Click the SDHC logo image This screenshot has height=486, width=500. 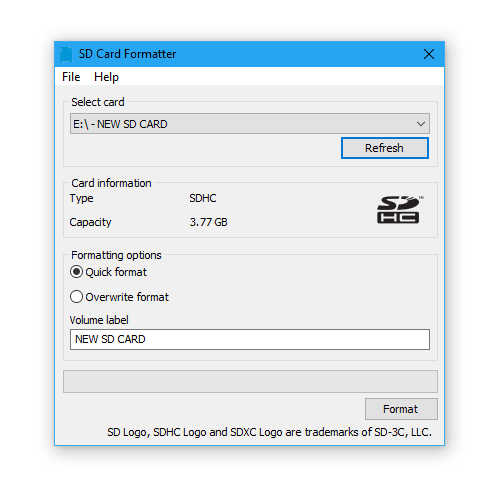click(400, 210)
